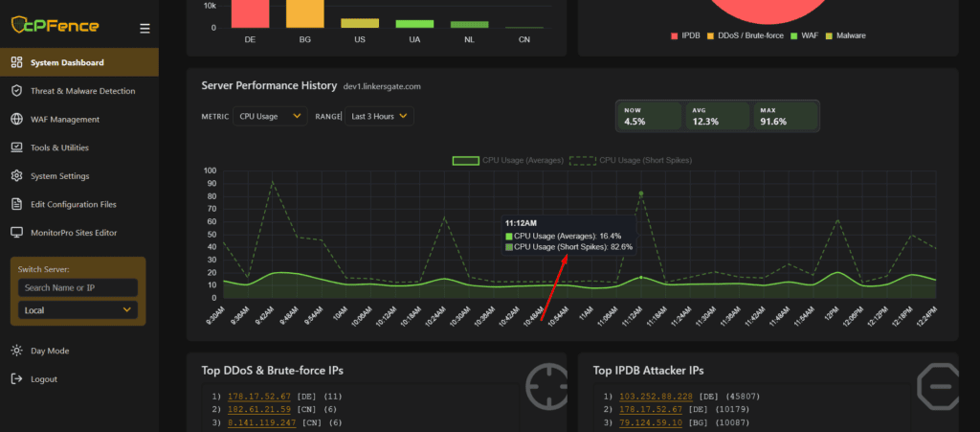Toggle Day Mode theme
This screenshot has height=432, width=980.
[49, 351]
